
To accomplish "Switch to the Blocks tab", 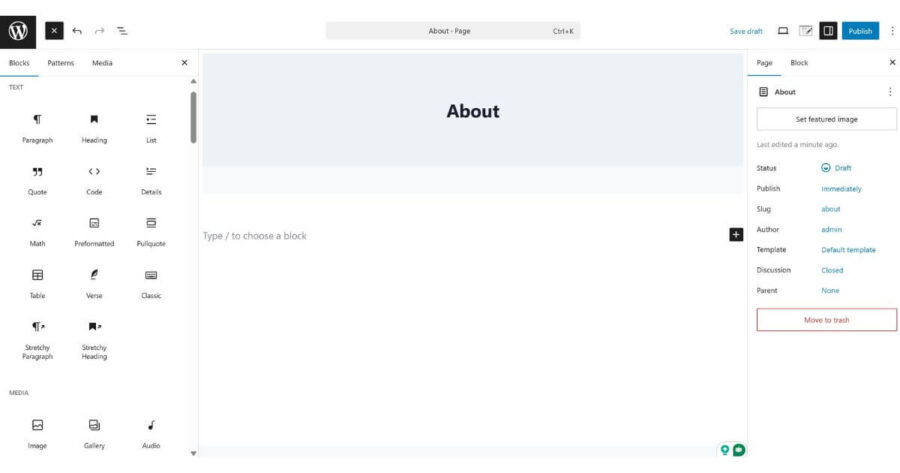I will coord(19,63).
